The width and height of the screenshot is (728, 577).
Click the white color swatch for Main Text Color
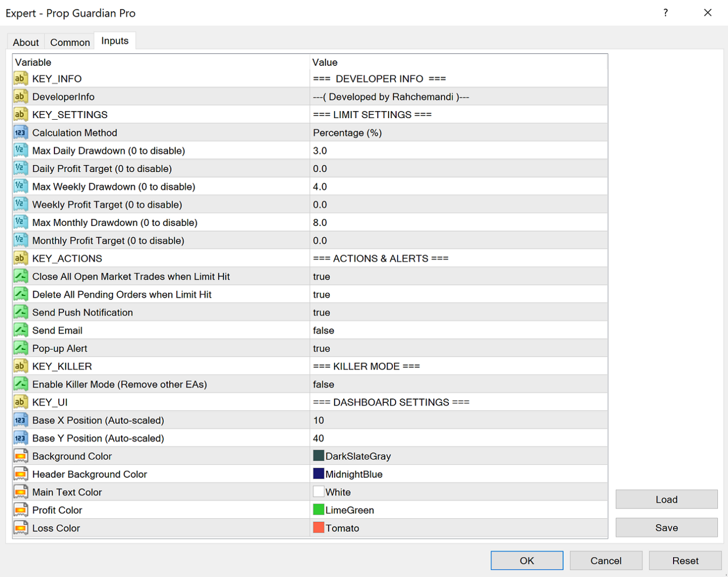318,491
